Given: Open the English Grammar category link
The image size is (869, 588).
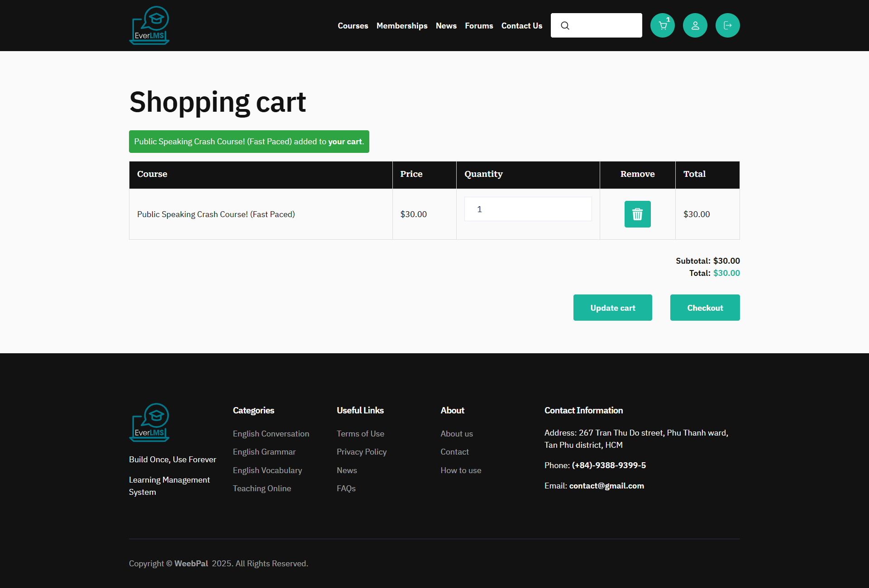Looking at the screenshot, I should tap(264, 452).
